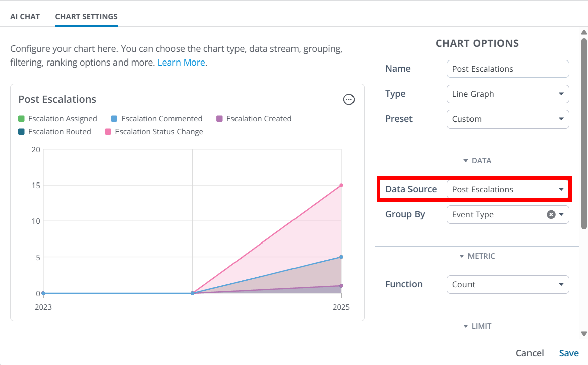Cancel the chart configuration
The width and height of the screenshot is (588, 365).
pos(530,353)
